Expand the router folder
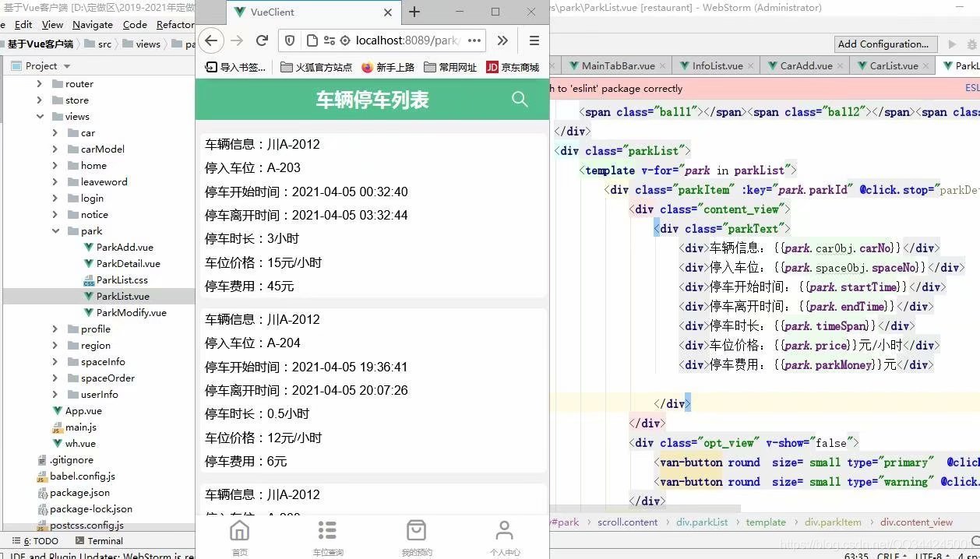 coord(40,83)
